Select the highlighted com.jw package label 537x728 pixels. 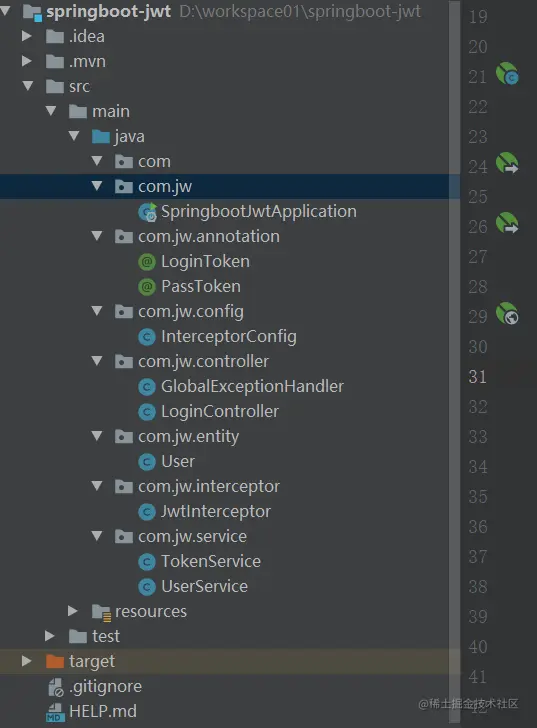click(x=165, y=186)
